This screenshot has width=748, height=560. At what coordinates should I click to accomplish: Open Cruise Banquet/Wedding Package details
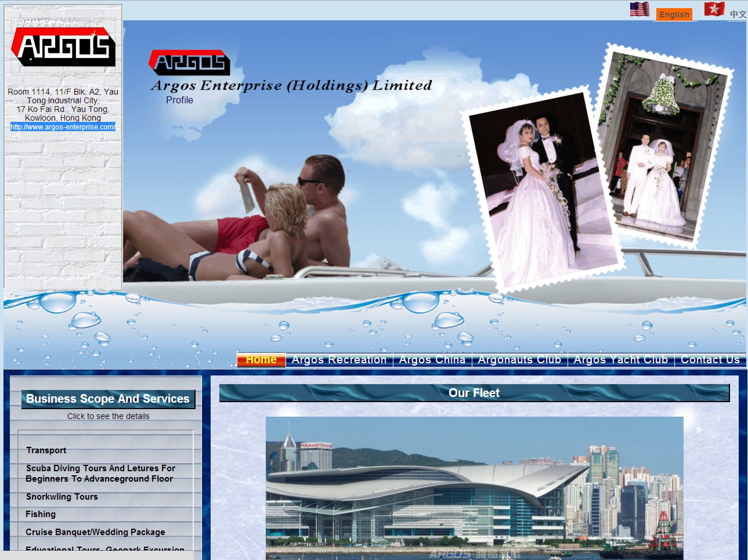pos(95,532)
